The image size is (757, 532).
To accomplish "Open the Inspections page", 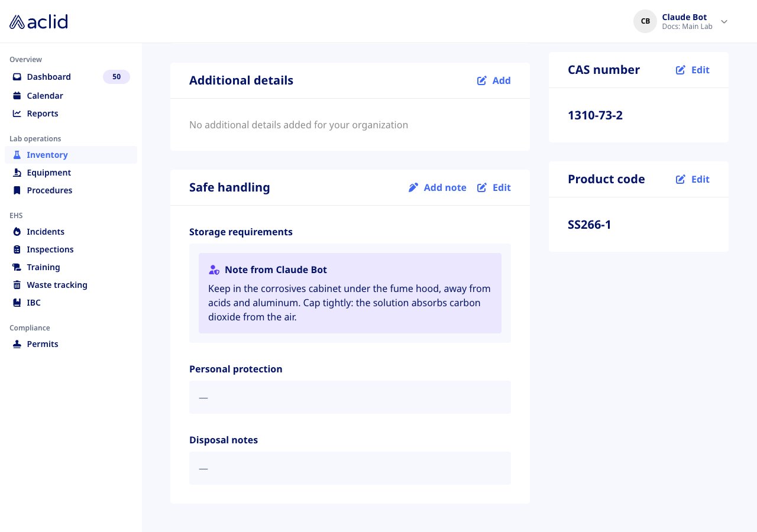I will 71,249.
